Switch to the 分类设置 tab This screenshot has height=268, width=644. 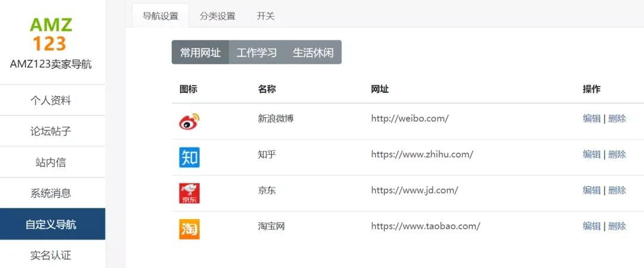(217, 17)
